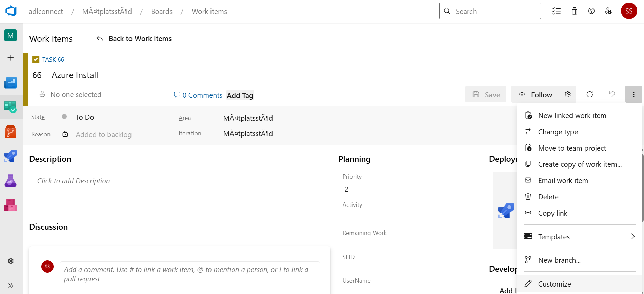Open Azure Repos from the sidebar
Viewport: 644px width, 294px height.
tap(11, 132)
